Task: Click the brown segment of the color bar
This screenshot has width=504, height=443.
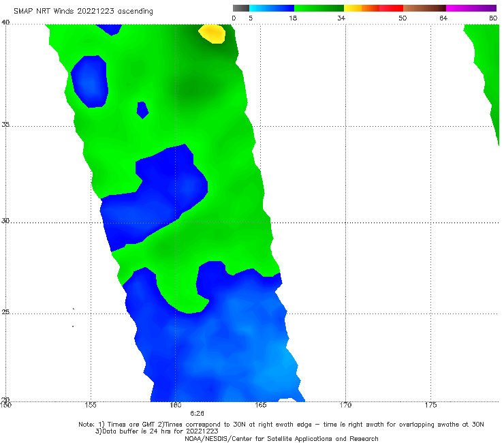Action: pos(424,8)
